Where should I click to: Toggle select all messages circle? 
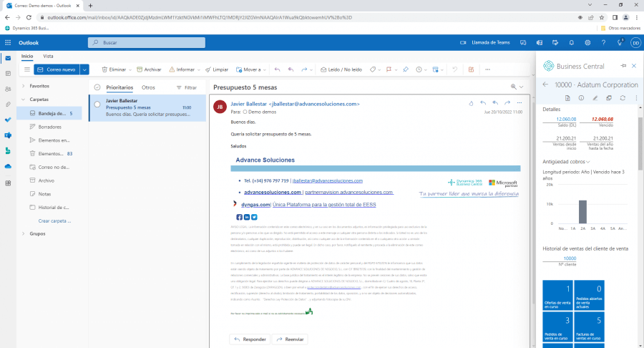[97, 87]
